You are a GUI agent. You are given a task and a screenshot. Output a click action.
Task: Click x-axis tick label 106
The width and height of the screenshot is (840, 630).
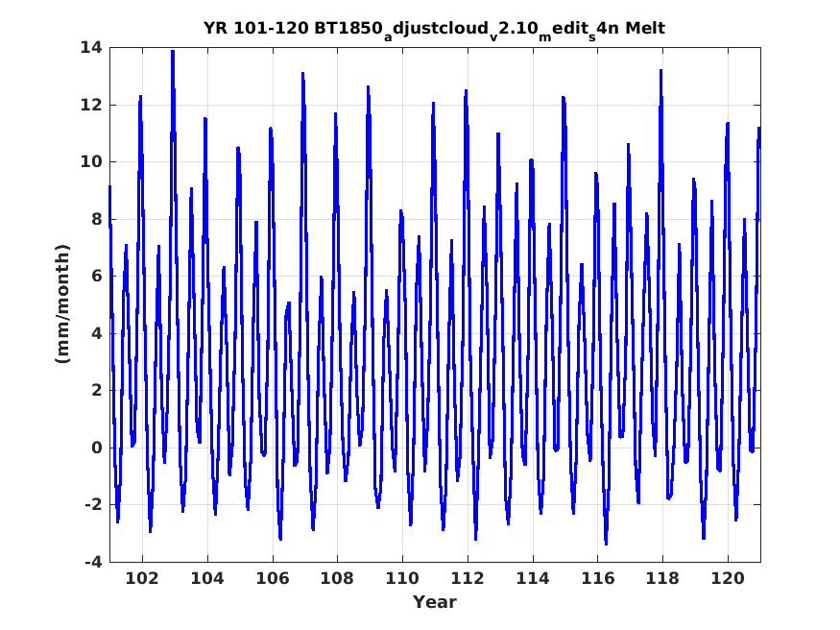tap(272, 578)
